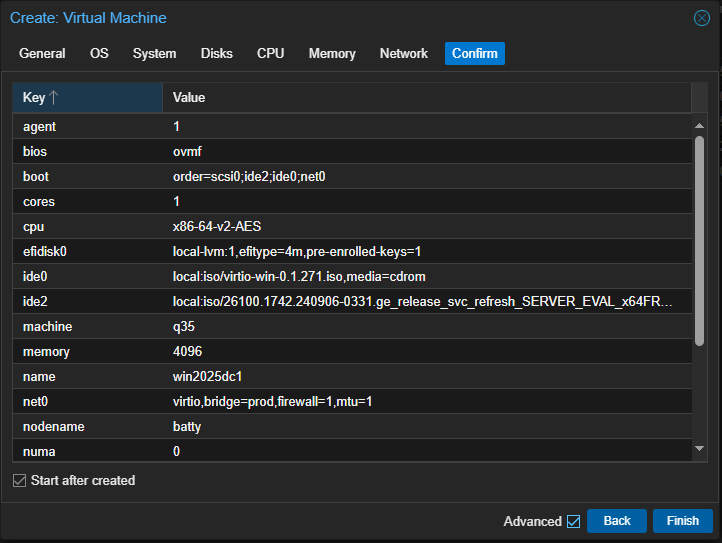Viewport: 722px width, 543px height.
Task: Click the Key column sort arrow
Action: (x=54, y=98)
